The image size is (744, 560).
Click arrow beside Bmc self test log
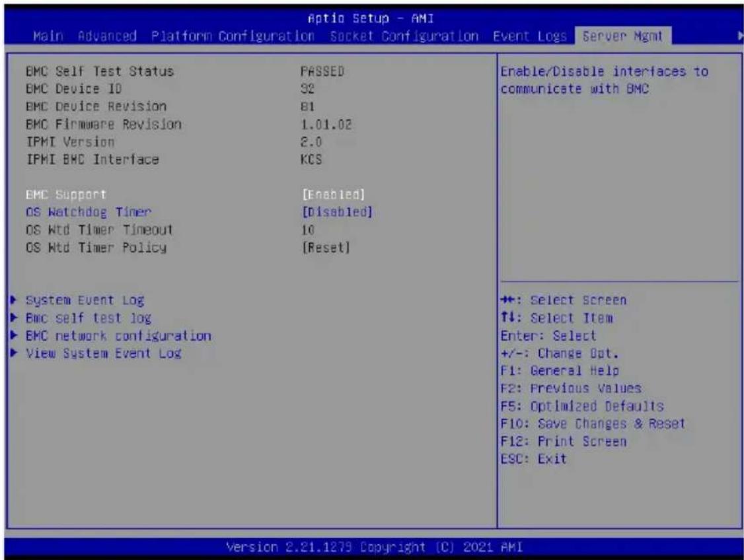click(x=14, y=318)
